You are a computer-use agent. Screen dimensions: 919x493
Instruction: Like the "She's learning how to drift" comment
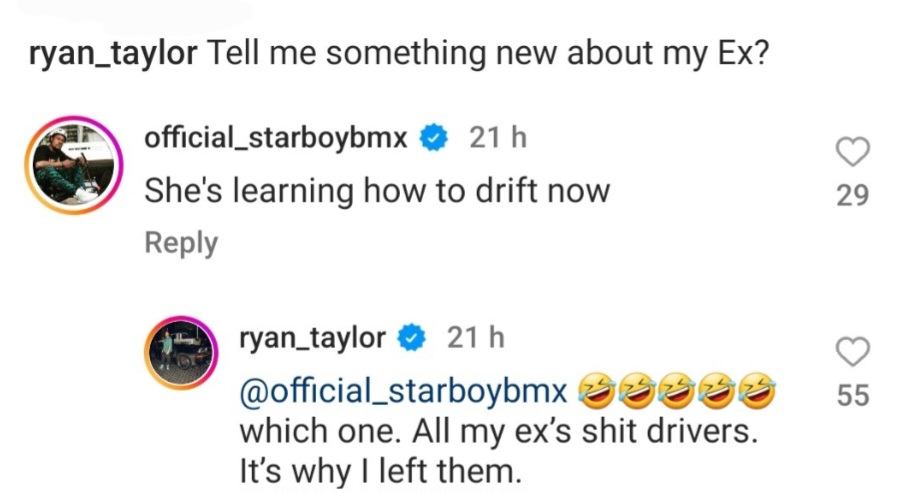[852, 153]
